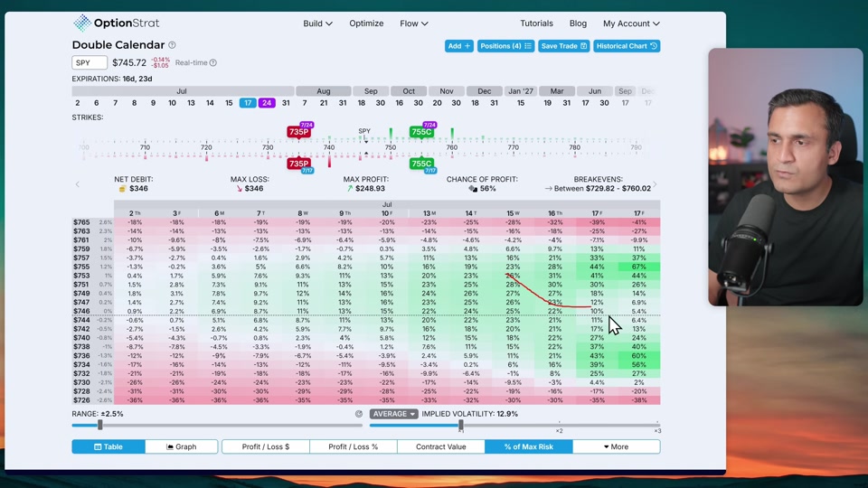The width and height of the screenshot is (868, 488).
Task: Open Positions (4) list
Action: (506, 46)
